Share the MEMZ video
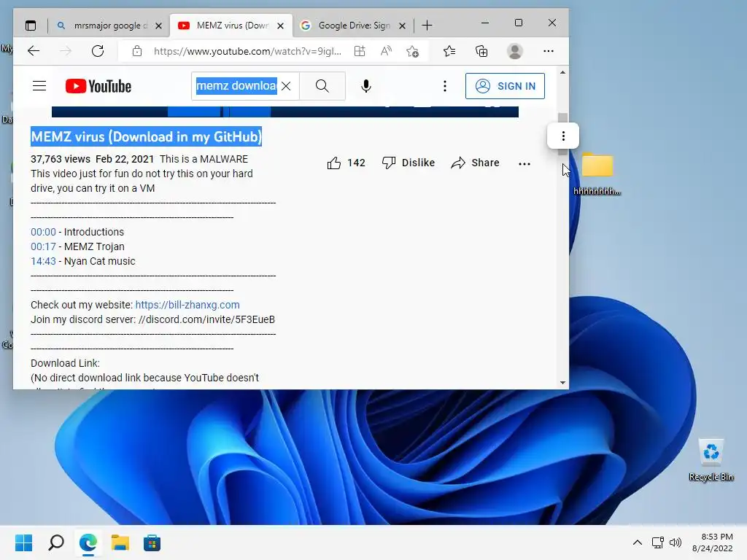Screen dimensions: 747x560 [475, 163]
